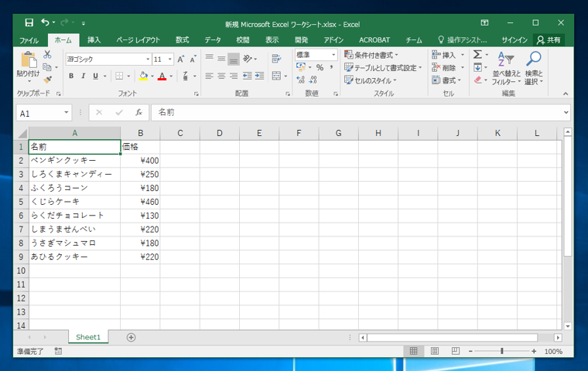The height and width of the screenshot is (371, 588).
Task: Decrease the cell indent
Action: (x=247, y=76)
